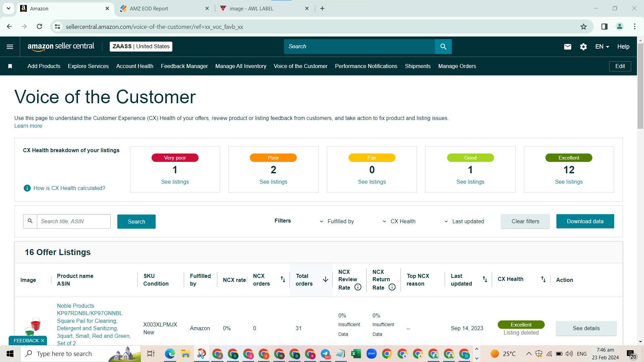Open How is CX Health calculated link
The height and width of the screenshot is (362, 644).
[x=69, y=188]
